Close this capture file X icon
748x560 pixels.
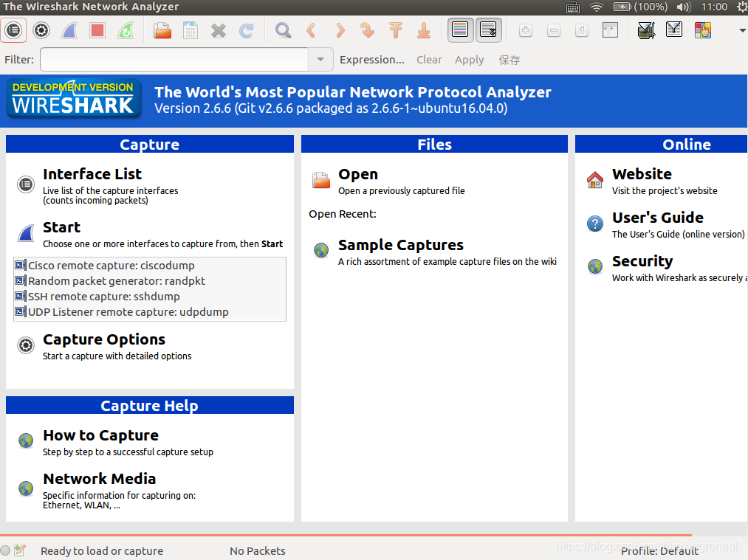(219, 30)
